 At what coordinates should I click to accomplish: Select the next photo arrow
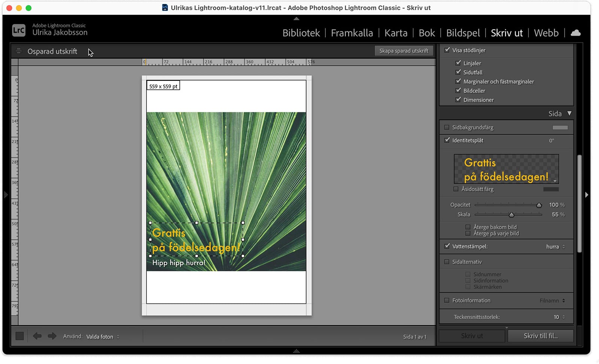pos(52,336)
